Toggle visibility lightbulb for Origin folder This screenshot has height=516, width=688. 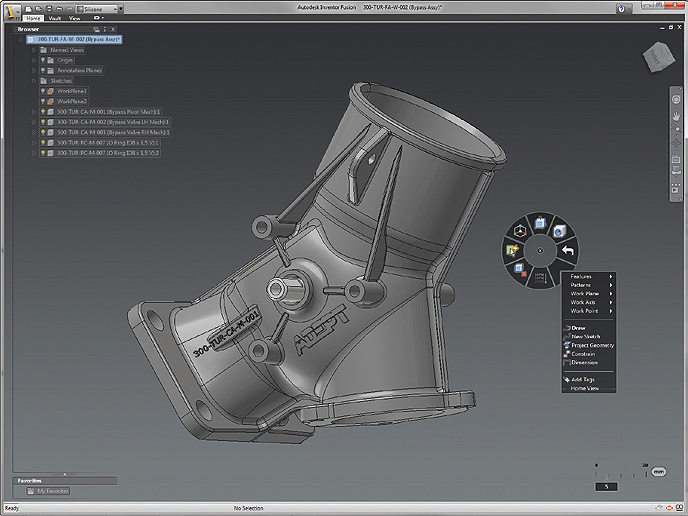(x=43, y=60)
